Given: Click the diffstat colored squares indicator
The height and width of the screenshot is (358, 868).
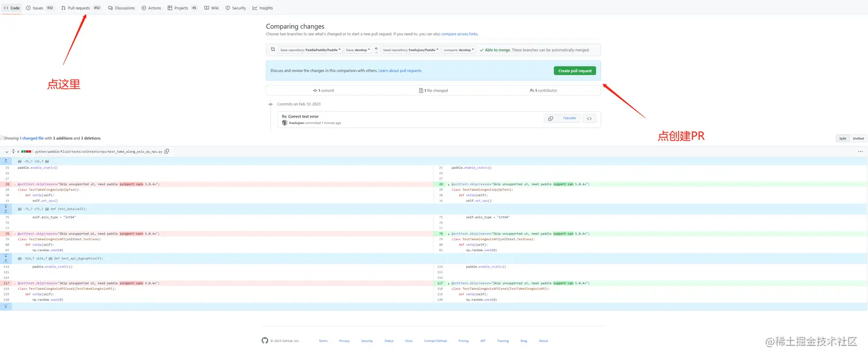Looking at the screenshot, I should pyautogui.click(x=26, y=151).
